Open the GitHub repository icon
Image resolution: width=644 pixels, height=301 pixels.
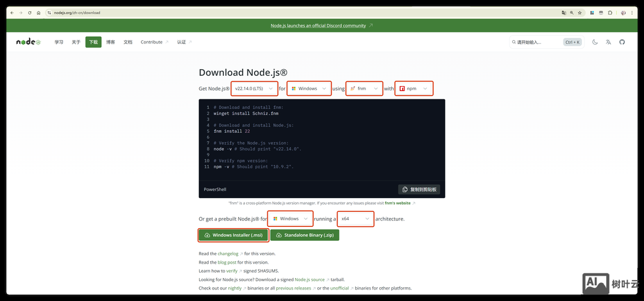coord(622,42)
